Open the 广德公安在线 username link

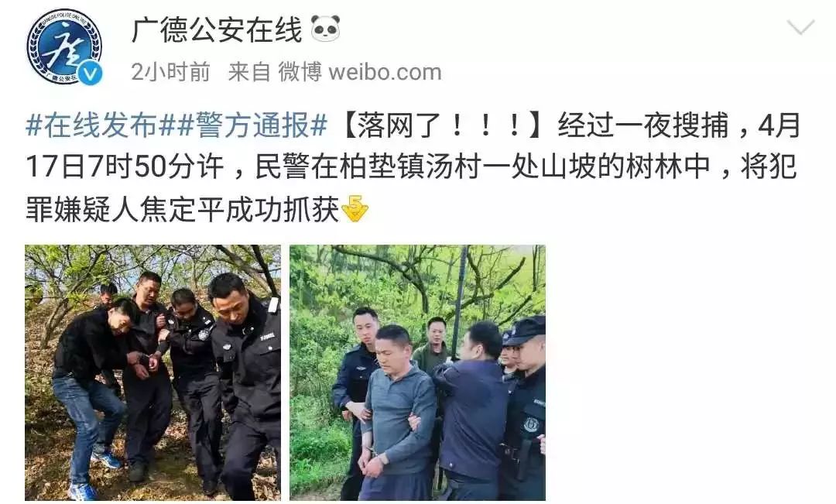tap(217, 29)
